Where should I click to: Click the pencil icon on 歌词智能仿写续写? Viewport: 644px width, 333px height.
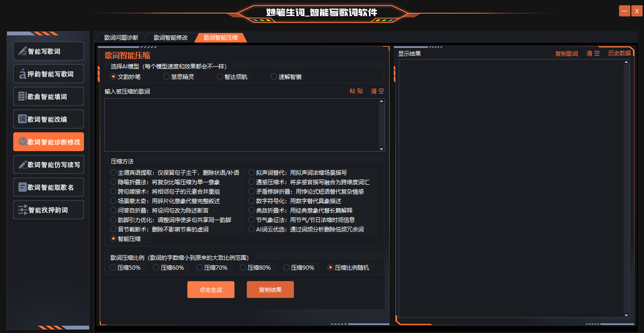coord(22,164)
